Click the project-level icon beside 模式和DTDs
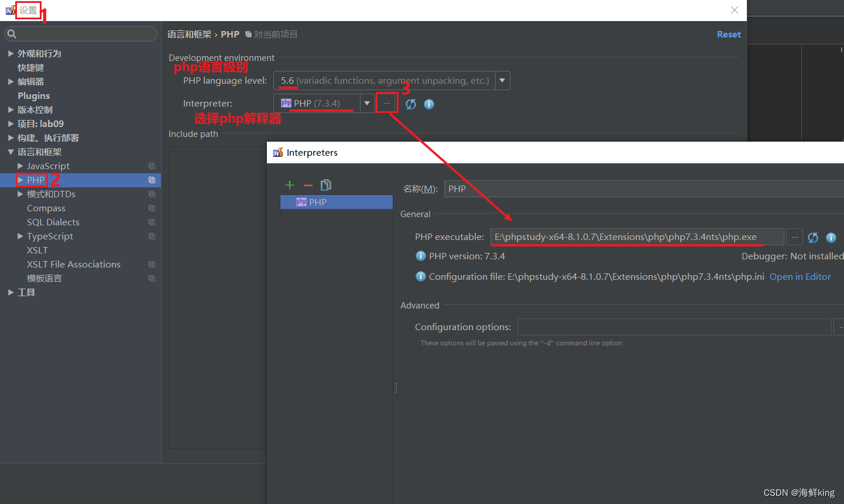Screen dimensions: 844x504 (x=152, y=194)
